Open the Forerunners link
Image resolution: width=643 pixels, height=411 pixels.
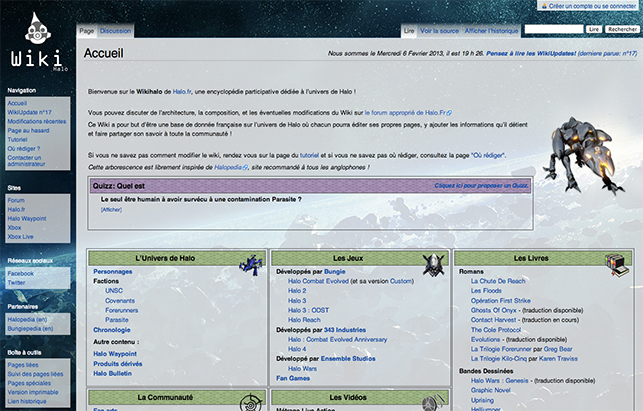coord(121,311)
